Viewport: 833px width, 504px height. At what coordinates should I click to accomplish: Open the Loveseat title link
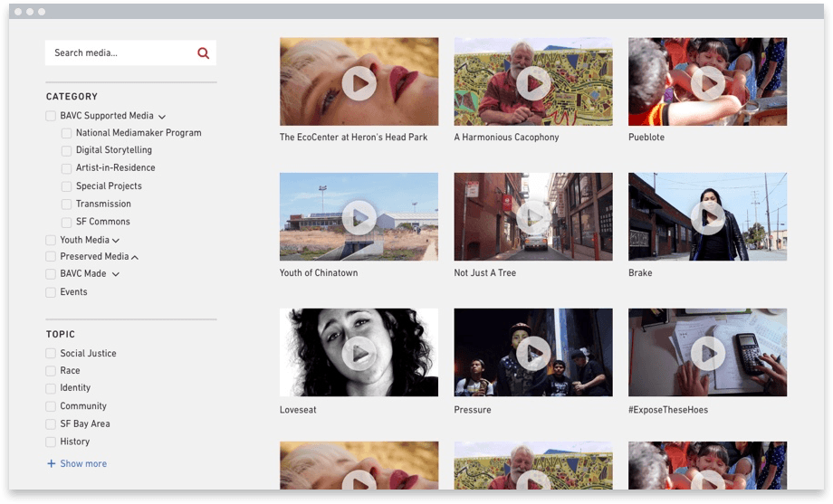coord(298,410)
